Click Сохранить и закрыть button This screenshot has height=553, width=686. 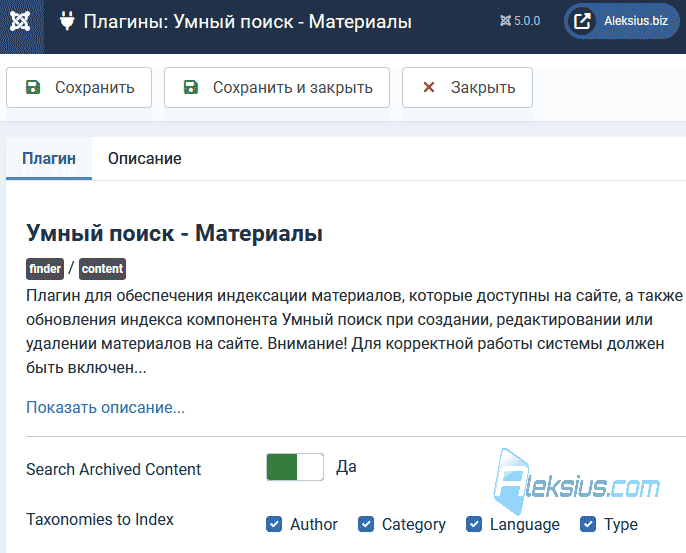click(x=277, y=88)
